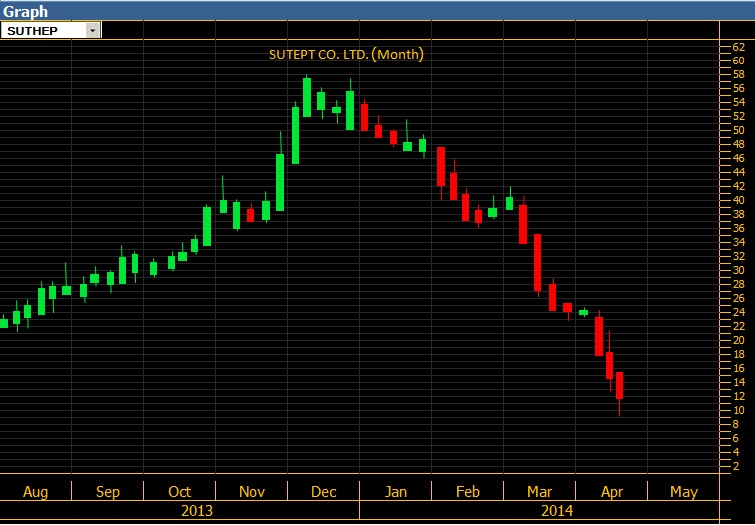Image resolution: width=755 pixels, height=525 pixels.
Task: Click the Feb month label
Action: [468, 492]
